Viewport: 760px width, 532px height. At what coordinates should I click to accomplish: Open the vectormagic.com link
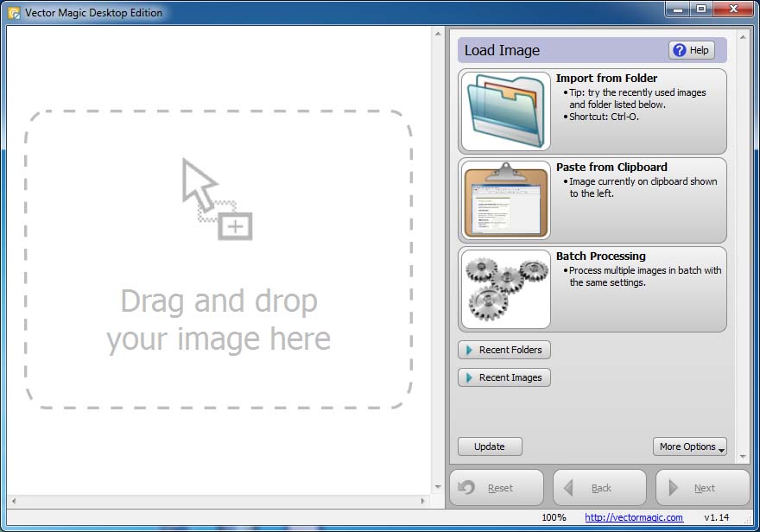point(633,517)
